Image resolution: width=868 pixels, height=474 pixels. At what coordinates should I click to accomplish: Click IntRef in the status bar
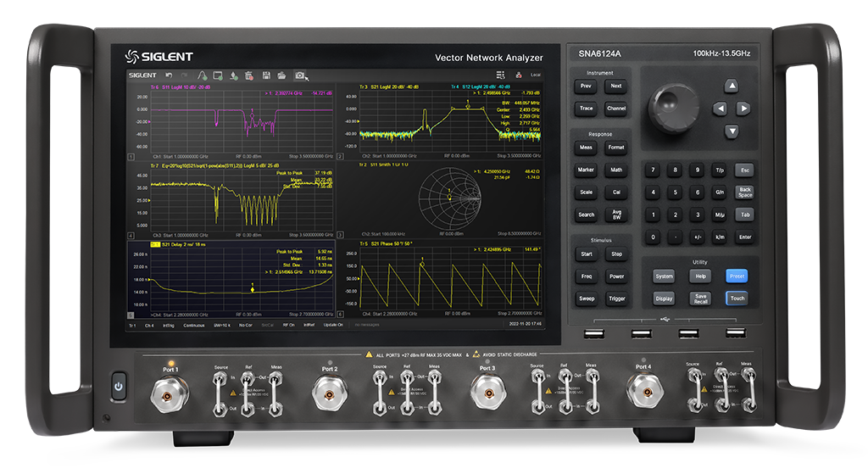pyautogui.click(x=309, y=325)
